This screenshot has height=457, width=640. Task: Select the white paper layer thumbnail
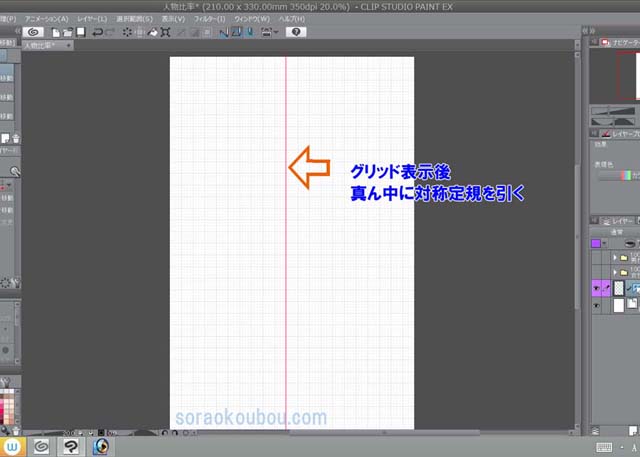619,305
